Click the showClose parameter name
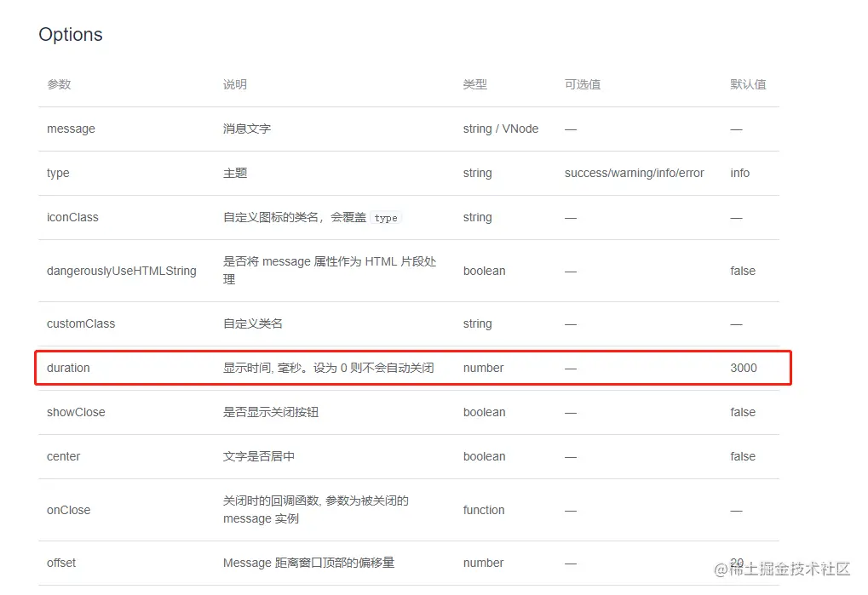868x595 pixels. coord(76,412)
